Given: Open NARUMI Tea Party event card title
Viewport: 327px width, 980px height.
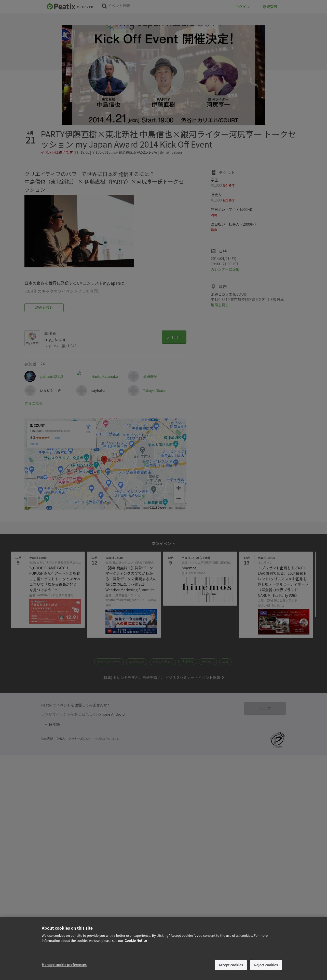Looking at the screenshot, I should [283, 581].
